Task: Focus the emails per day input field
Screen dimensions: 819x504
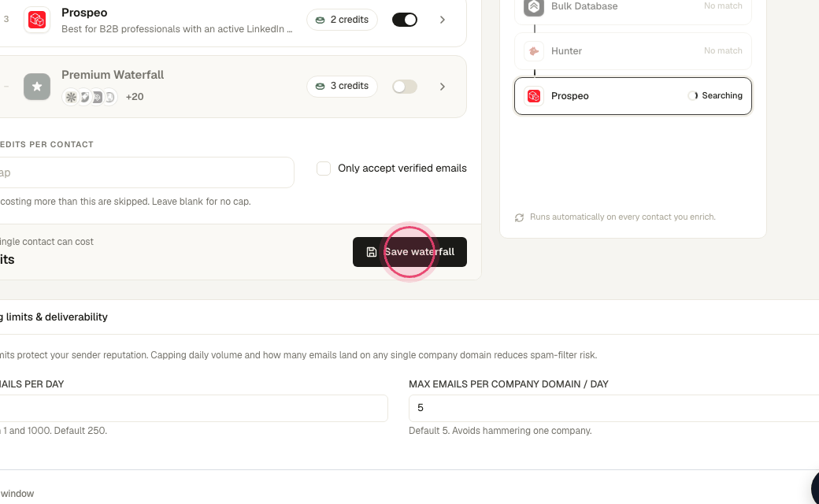Action: pyautogui.click(x=193, y=408)
